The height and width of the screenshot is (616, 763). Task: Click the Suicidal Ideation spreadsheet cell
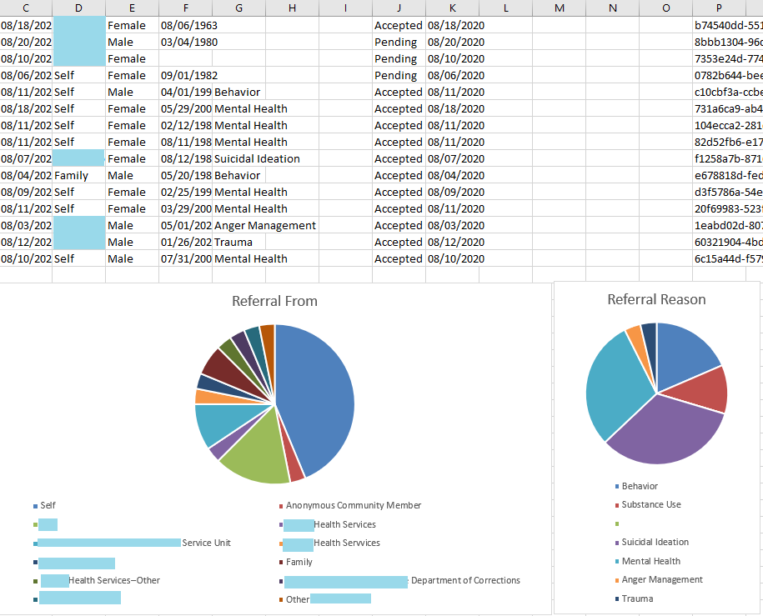pyautogui.click(x=256, y=159)
